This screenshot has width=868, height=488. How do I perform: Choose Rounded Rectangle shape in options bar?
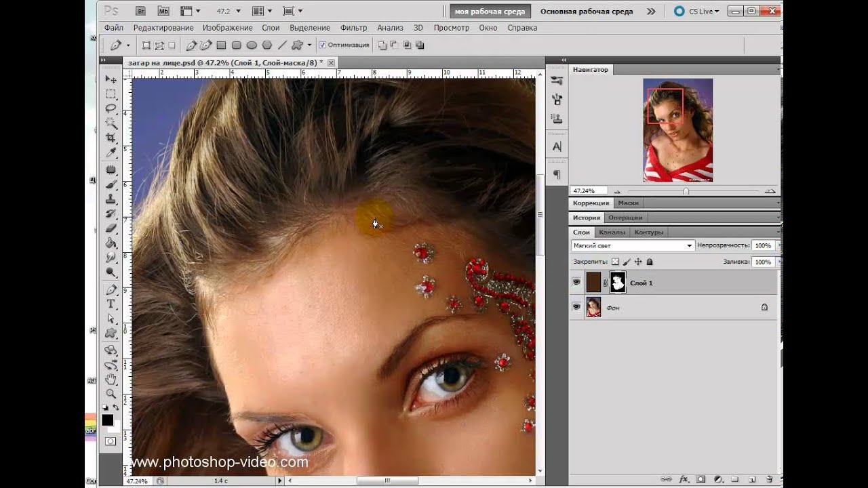pyautogui.click(x=236, y=45)
